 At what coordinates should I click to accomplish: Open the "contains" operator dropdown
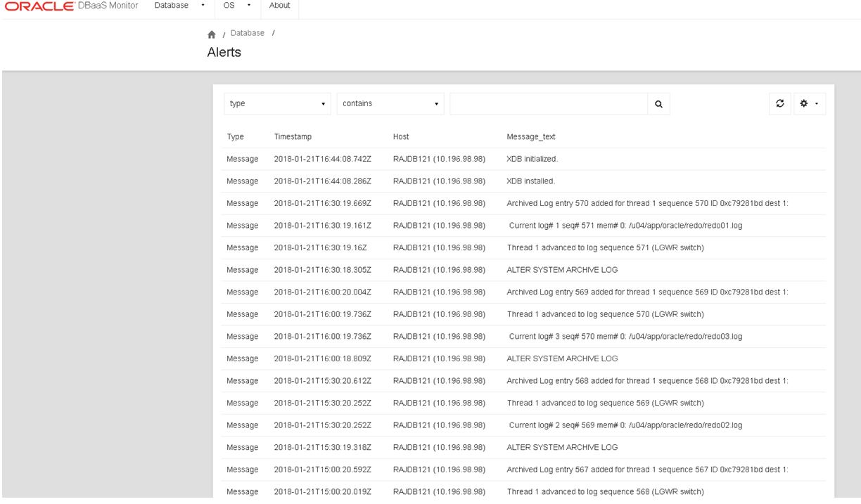[x=390, y=103]
